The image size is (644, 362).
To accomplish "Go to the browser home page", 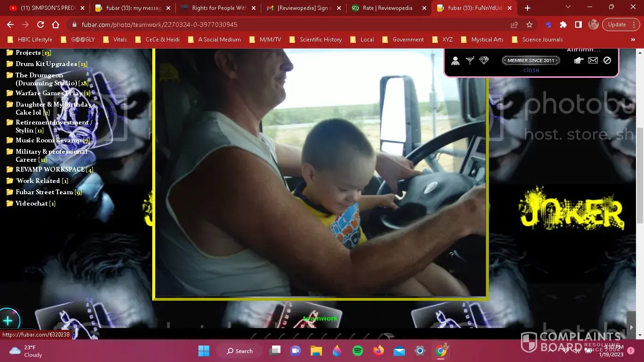I will point(56,25).
